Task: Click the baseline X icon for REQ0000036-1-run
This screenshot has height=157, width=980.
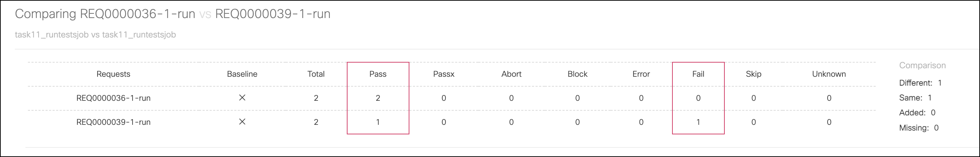Action: coord(242,98)
